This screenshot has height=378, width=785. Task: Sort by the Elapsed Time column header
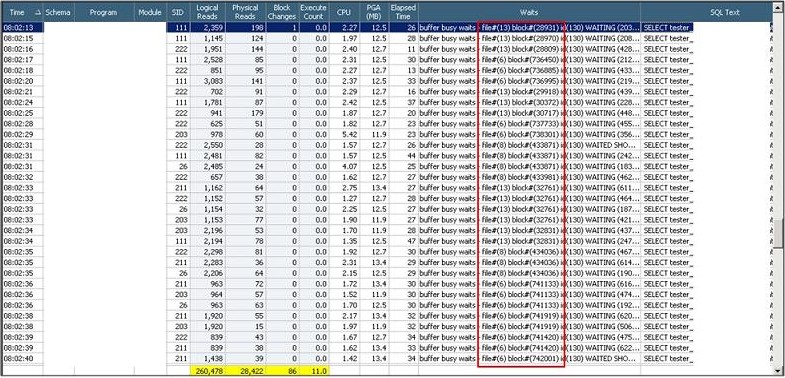[x=404, y=13]
